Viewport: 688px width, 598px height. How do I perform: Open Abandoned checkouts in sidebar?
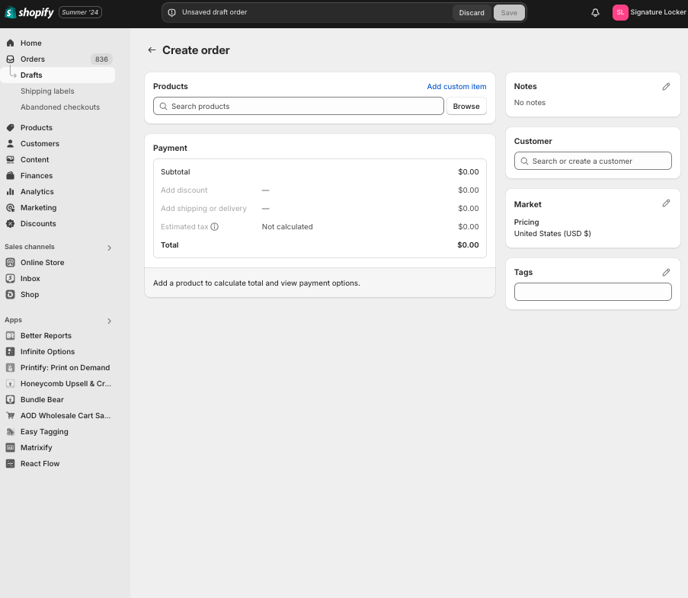pyautogui.click(x=60, y=107)
